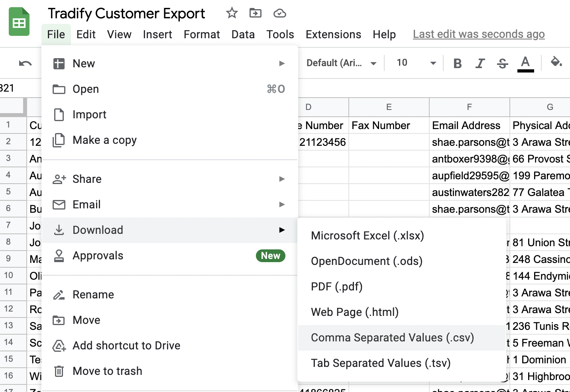
Task: Toggle bold formatting
Action: (x=458, y=63)
